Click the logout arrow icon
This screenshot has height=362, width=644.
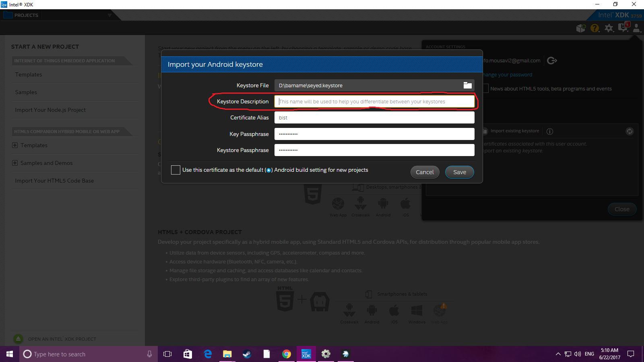[552, 60]
